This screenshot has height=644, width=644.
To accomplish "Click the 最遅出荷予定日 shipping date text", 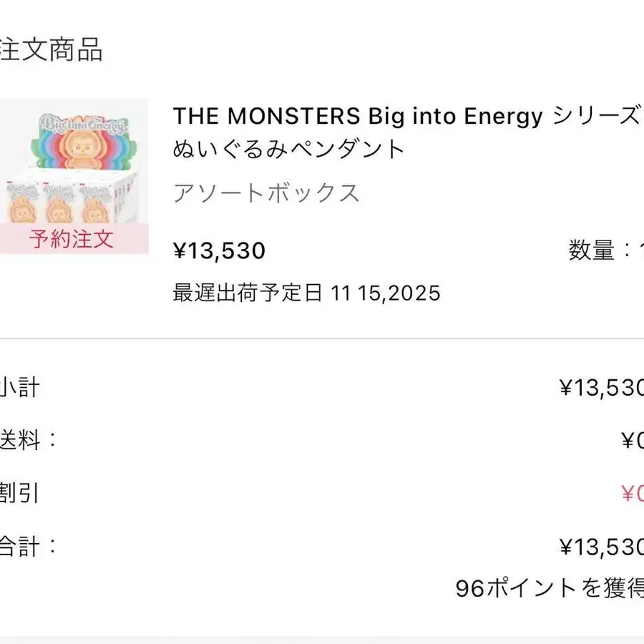I will pyautogui.click(x=306, y=293).
